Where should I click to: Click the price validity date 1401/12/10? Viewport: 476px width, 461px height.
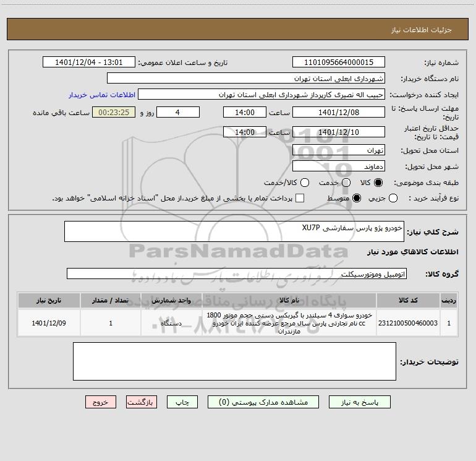[x=339, y=132]
